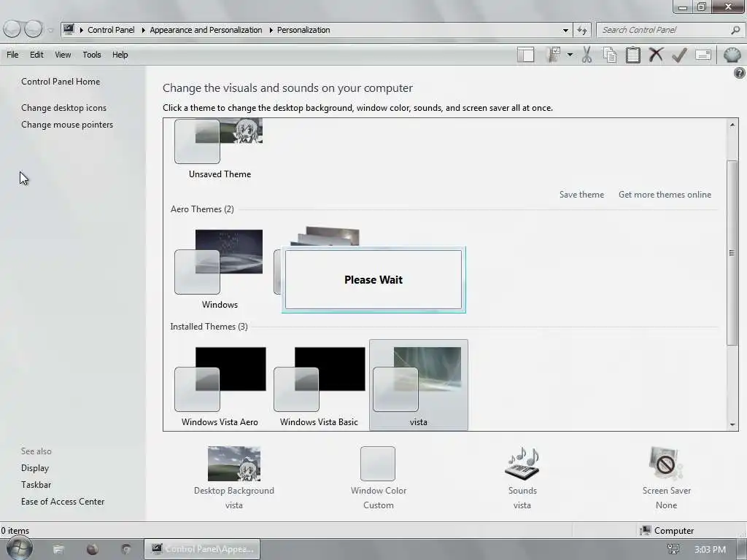Open the Screen Saver settings
Viewport: 747px width, 560px height.
tap(666, 478)
